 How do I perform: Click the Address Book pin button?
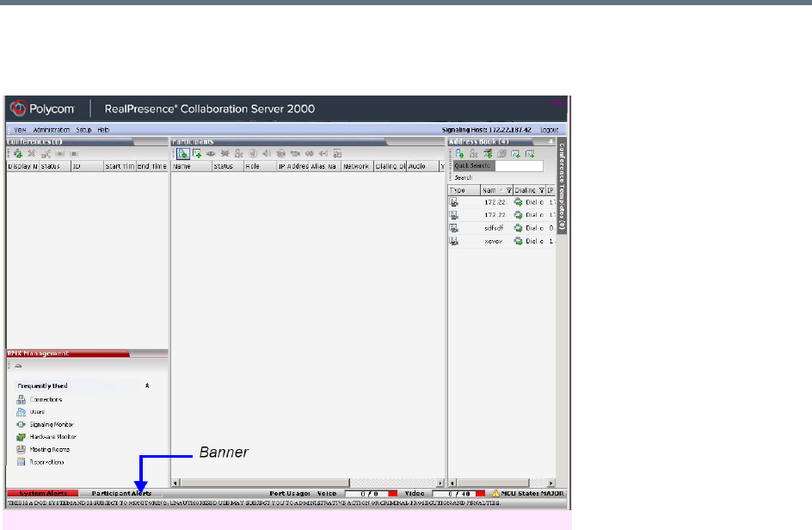coord(551,141)
